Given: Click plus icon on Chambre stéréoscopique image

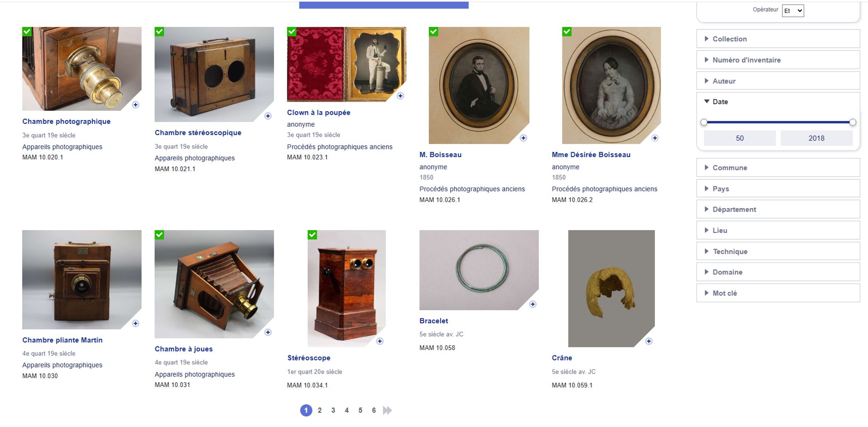Looking at the screenshot, I should [268, 116].
